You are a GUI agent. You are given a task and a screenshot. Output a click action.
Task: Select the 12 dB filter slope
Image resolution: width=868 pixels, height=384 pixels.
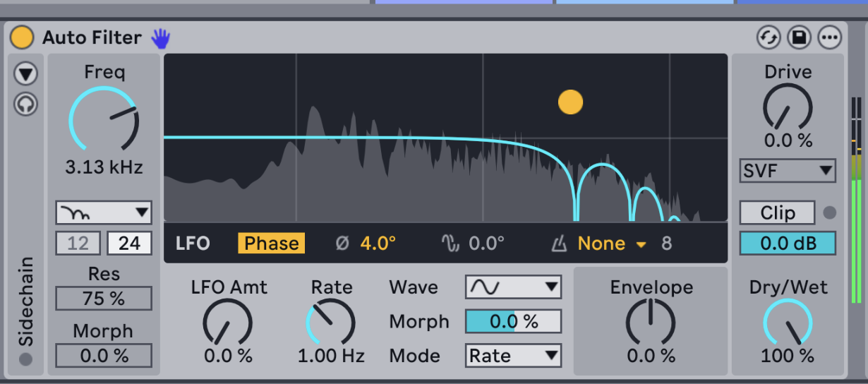tap(78, 244)
